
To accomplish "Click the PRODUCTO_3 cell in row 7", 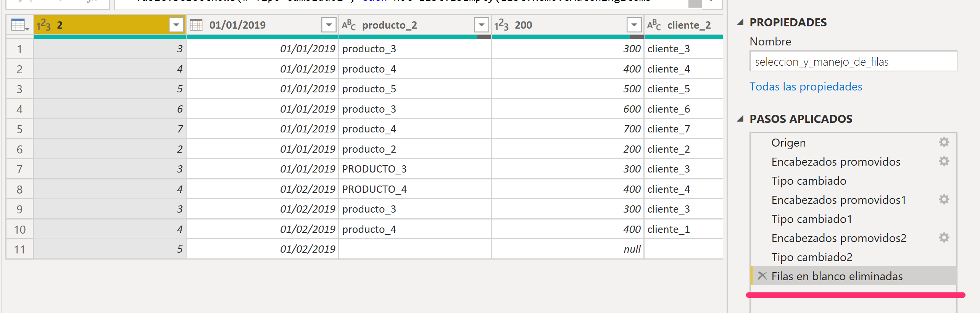I will [415, 169].
